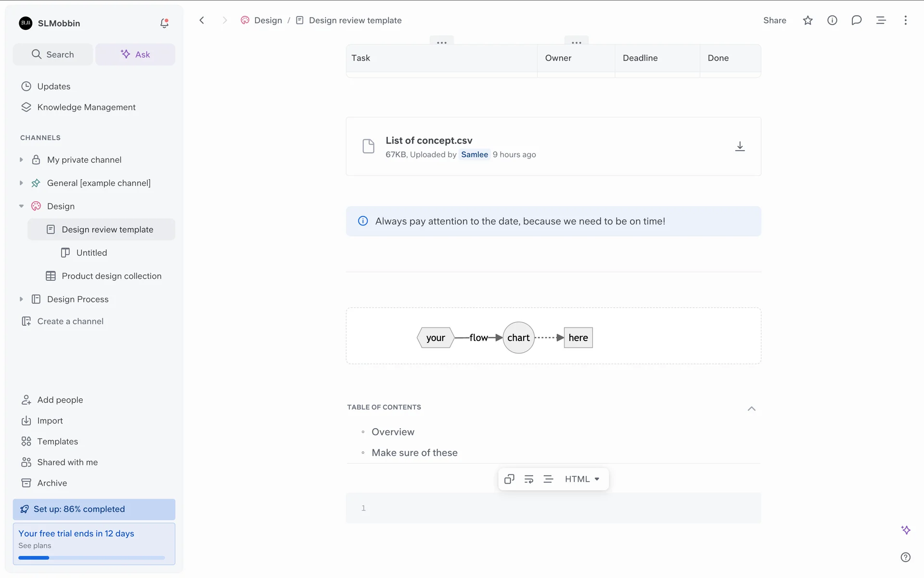Download the List of concept.csv file

click(x=740, y=146)
